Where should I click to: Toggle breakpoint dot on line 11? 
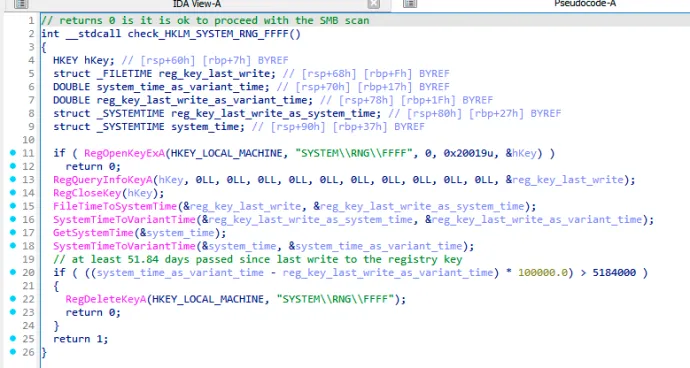tap(13, 153)
